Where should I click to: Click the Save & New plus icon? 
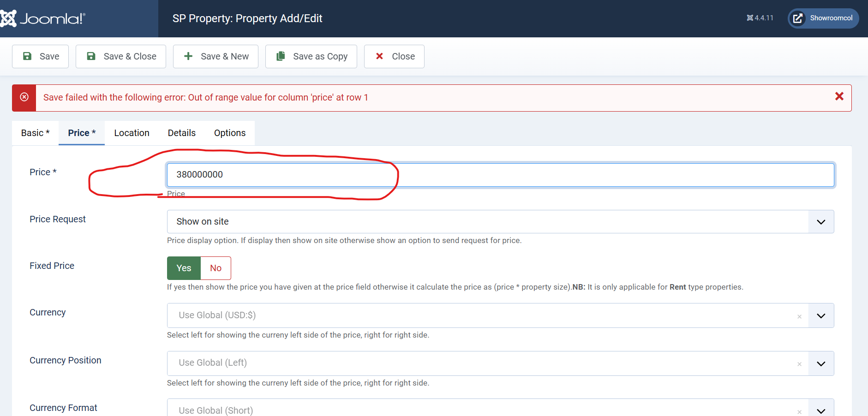(188, 56)
